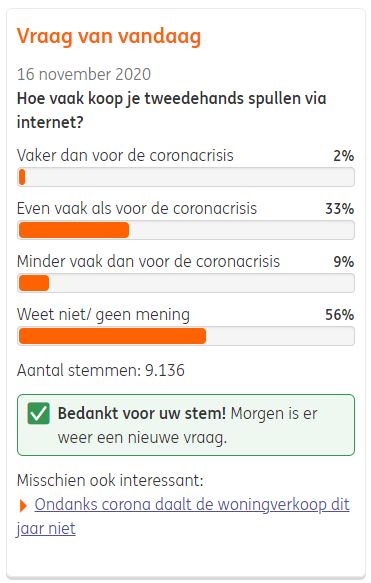Click the 'Vraag van vandaag' heading
Viewport: 371px width, 583px height.
[109, 37]
